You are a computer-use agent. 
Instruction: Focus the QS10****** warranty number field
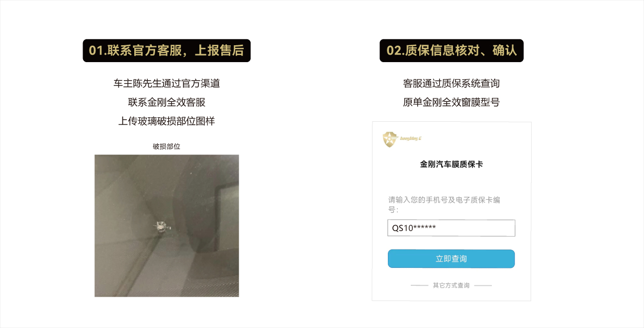coord(451,228)
